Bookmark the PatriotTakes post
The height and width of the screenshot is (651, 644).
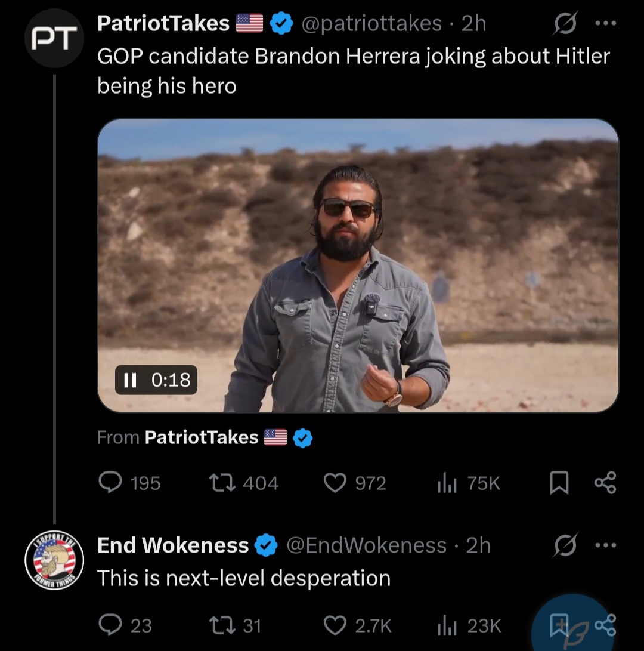point(558,483)
